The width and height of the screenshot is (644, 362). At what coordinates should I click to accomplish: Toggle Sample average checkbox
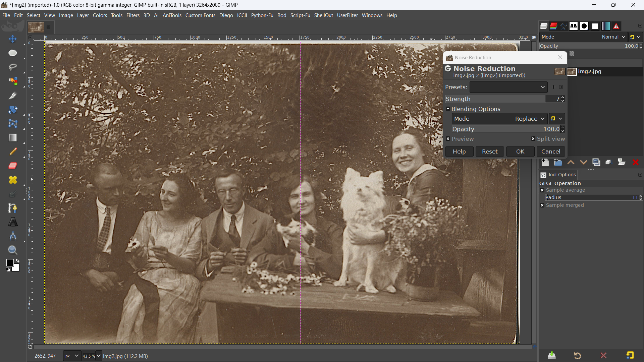click(x=542, y=190)
